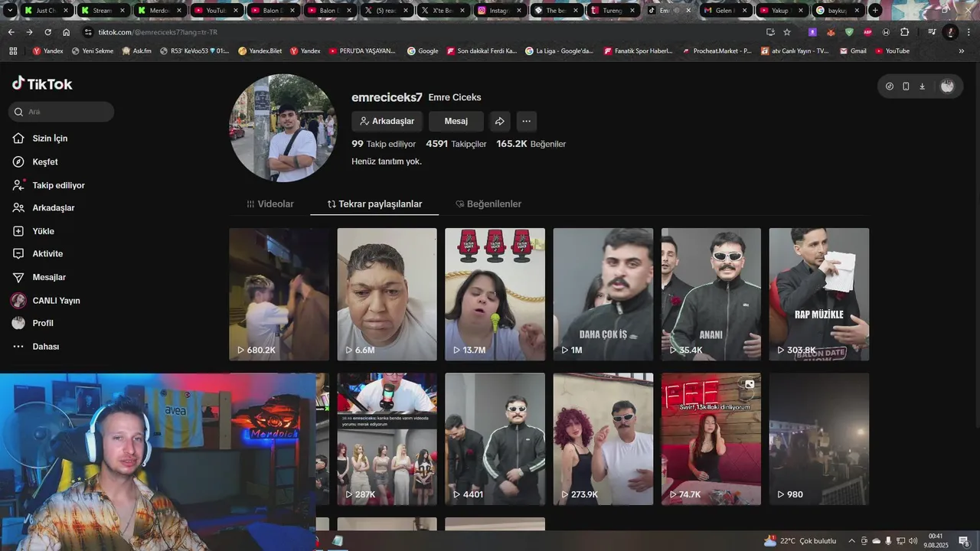Open the Sizin İçin feed
Screen dimensions: 980x551
pyautogui.click(x=40, y=139)
